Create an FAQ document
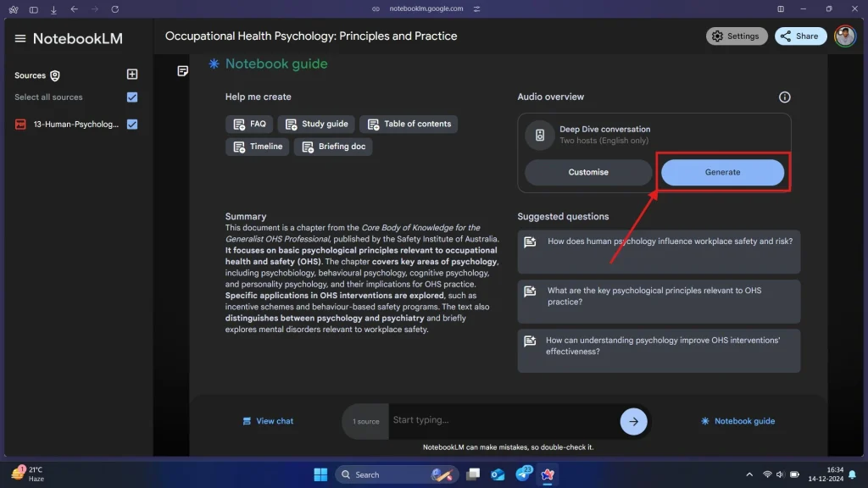 (249, 124)
